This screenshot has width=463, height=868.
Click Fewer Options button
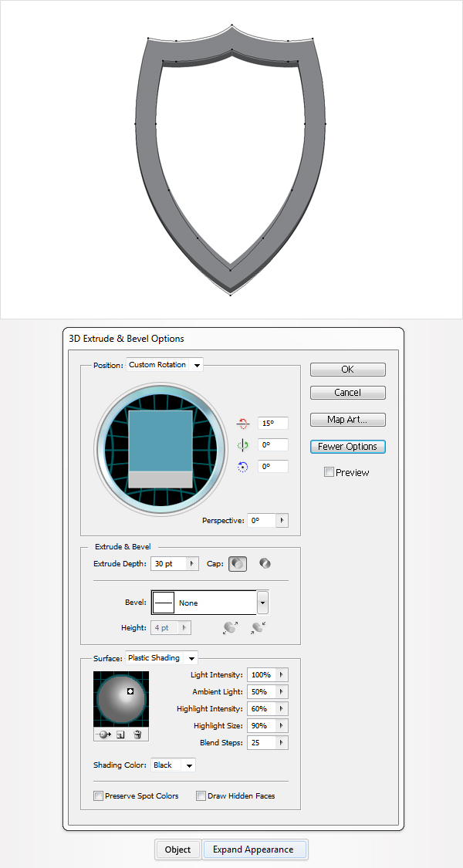point(348,446)
